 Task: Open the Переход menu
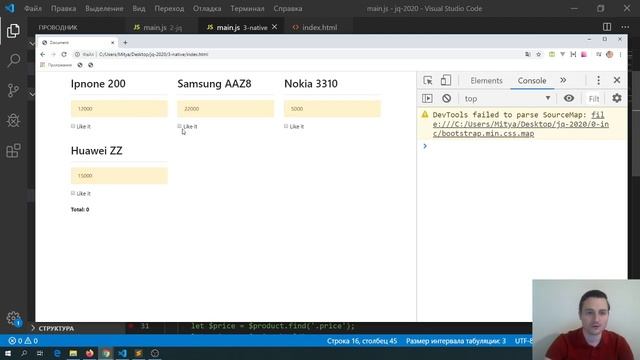[169, 8]
